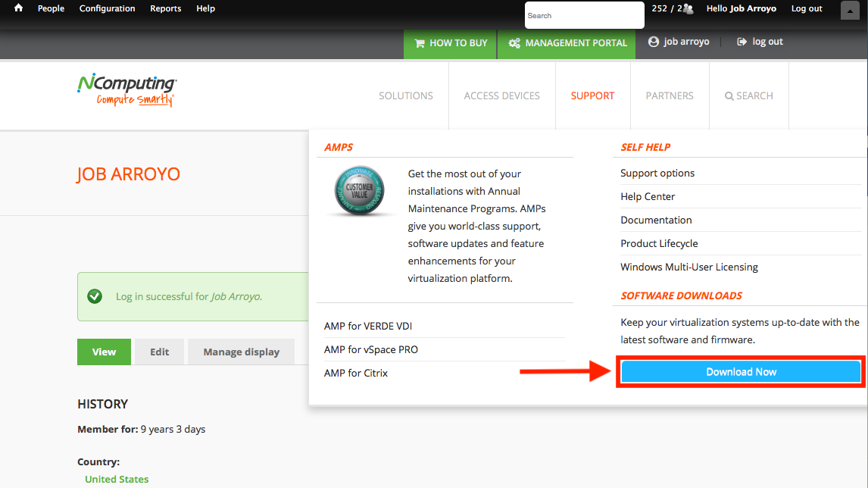The width and height of the screenshot is (868, 488).
Task: Click Log out in the admin bar
Action: pos(807,8)
